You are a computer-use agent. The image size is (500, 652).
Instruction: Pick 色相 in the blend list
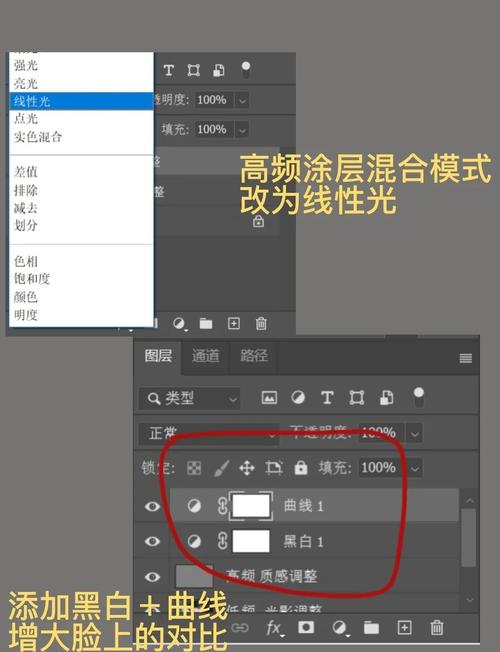pos(26,261)
